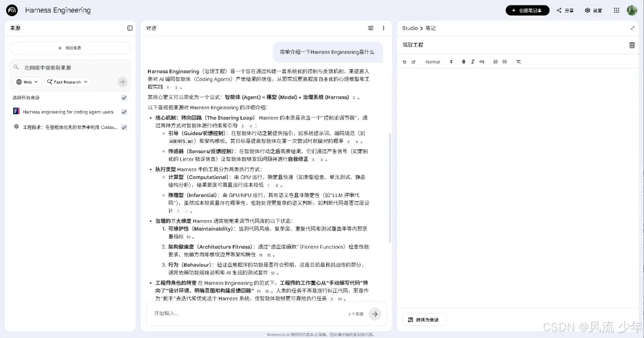Open chat configuration tune icon
The image size is (644, 338).
pos(370,28)
